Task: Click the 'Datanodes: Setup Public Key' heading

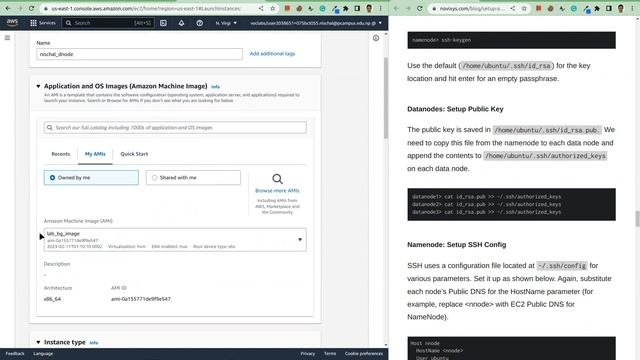Action: 455,109
